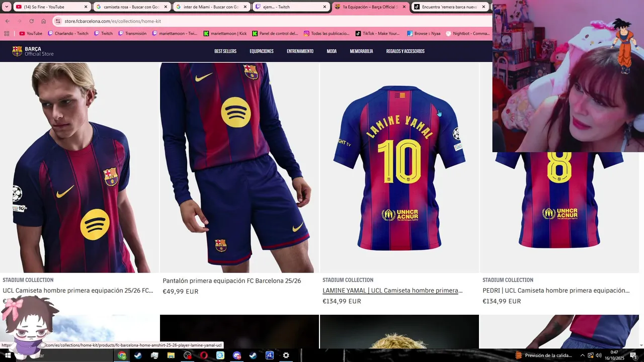The image size is (644, 362).
Task: Close the So Fine - YouTube tab
Action: pyautogui.click(x=86, y=7)
